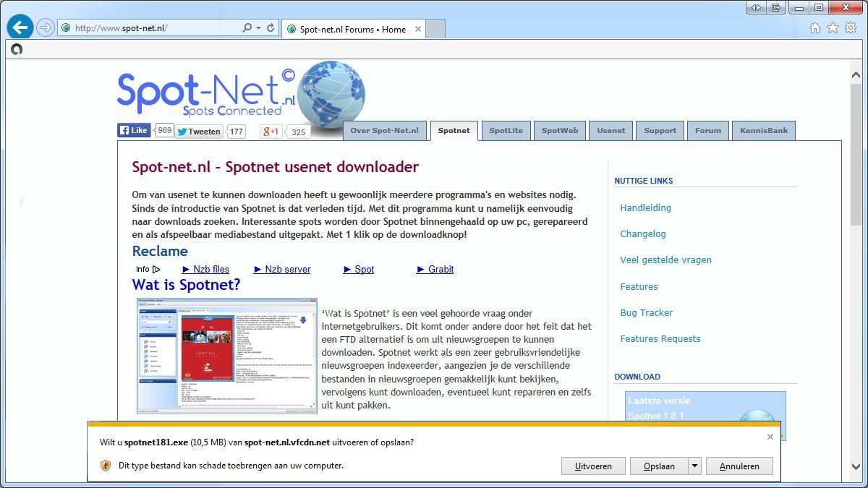Screen dimensions: 868x488
Task: Dismiss the download notification bar with X
Action: [x=770, y=437]
